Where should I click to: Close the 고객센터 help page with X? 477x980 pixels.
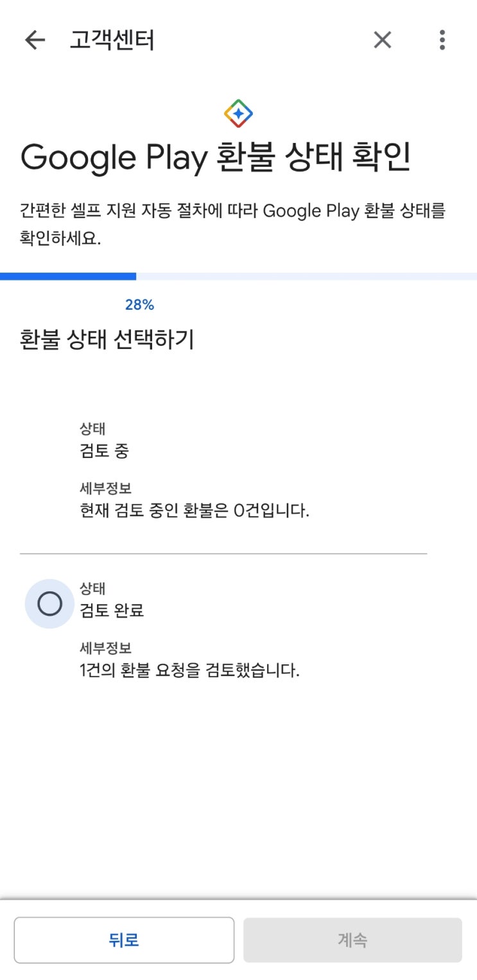[383, 40]
